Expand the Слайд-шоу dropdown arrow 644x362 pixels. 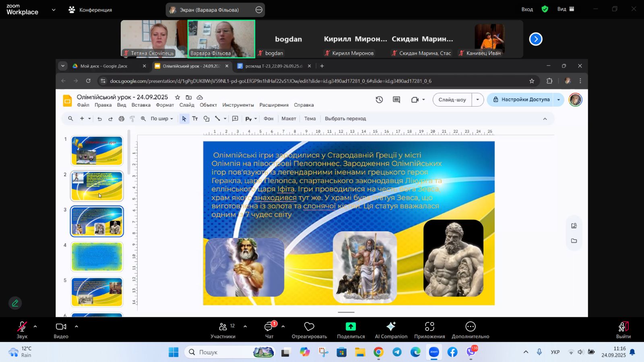477,100
